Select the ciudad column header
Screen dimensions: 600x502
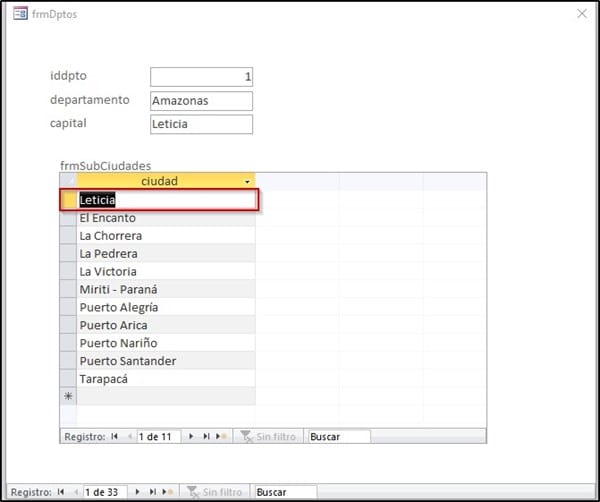click(x=166, y=181)
